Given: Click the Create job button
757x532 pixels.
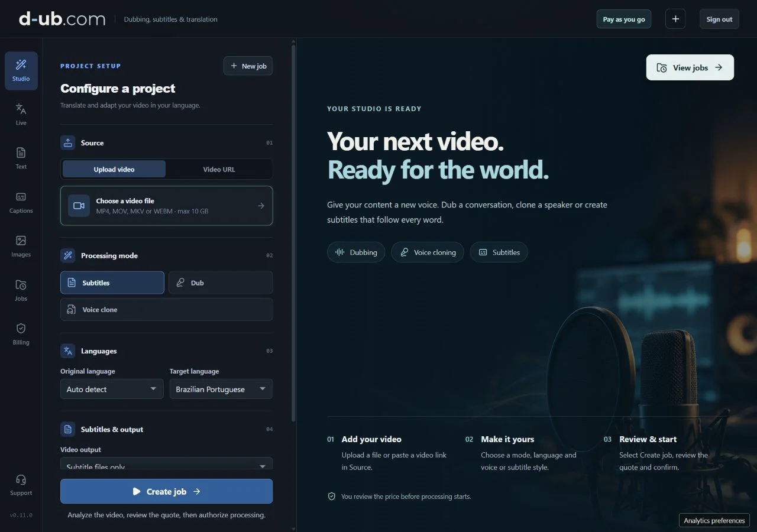Looking at the screenshot, I should [166, 491].
